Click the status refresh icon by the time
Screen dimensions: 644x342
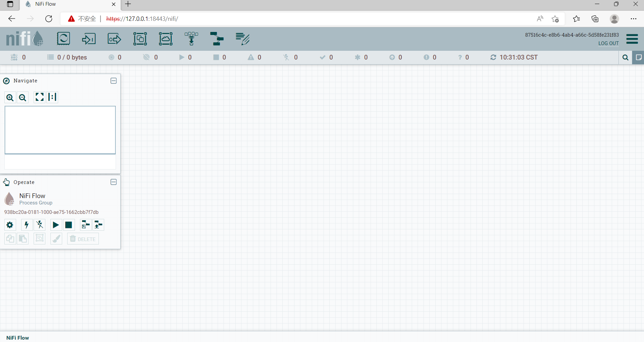(x=493, y=58)
